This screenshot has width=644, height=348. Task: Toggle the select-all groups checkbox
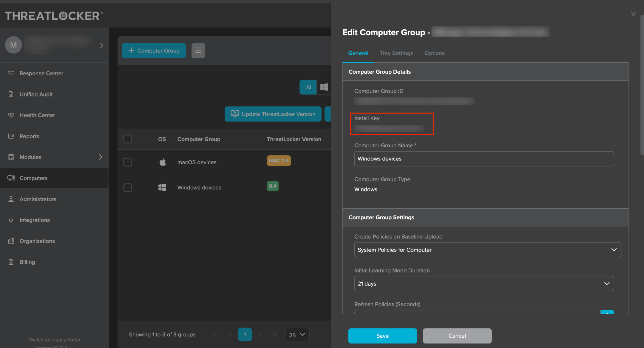coord(128,139)
